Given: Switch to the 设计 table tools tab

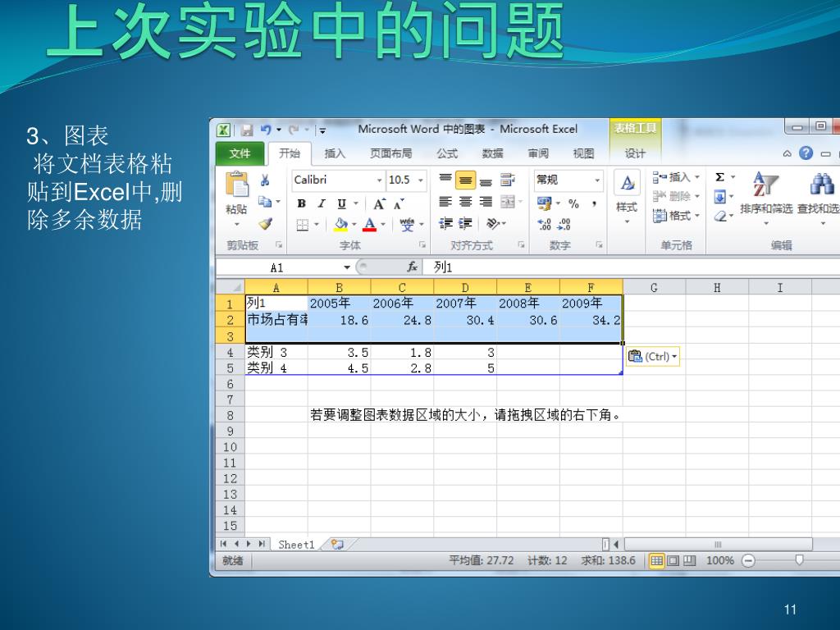Looking at the screenshot, I should pos(635,153).
